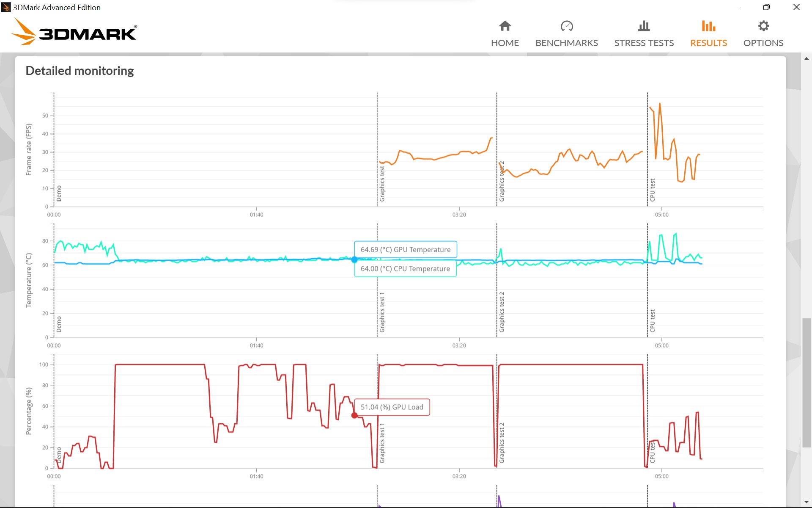Click the GPU Temperature tooltip box

click(405, 250)
